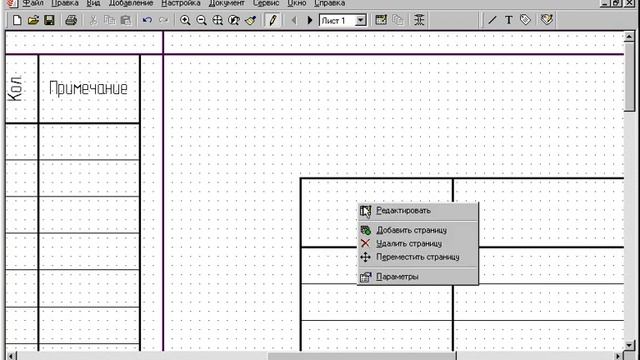
Task: Open the Справка menu
Action: [x=330, y=3]
